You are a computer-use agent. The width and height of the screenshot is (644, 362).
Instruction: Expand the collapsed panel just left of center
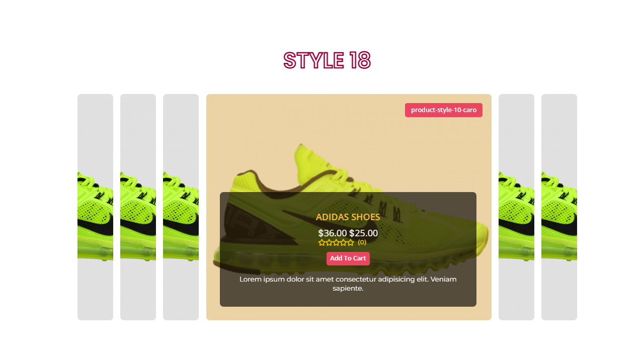pyautogui.click(x=181, y=207)
